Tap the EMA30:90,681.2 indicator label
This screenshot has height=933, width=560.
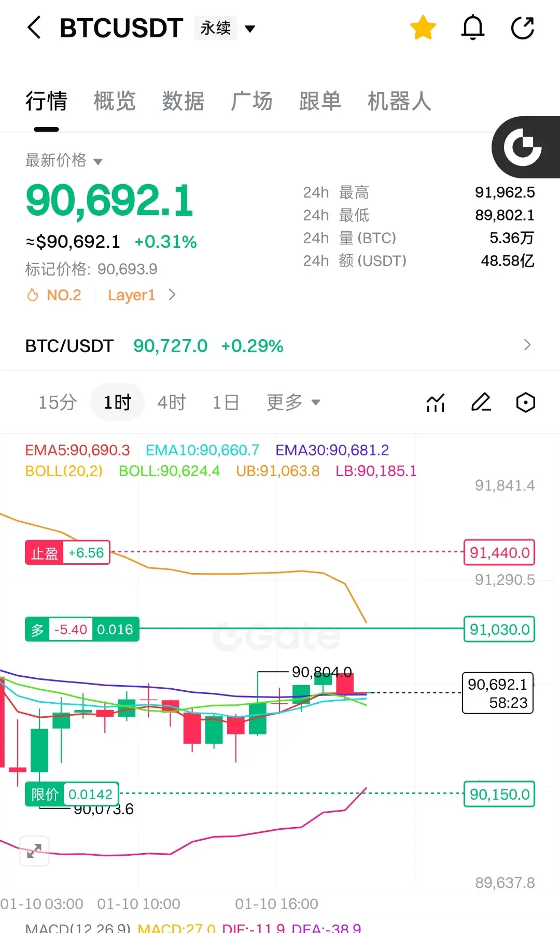[332, 450]
